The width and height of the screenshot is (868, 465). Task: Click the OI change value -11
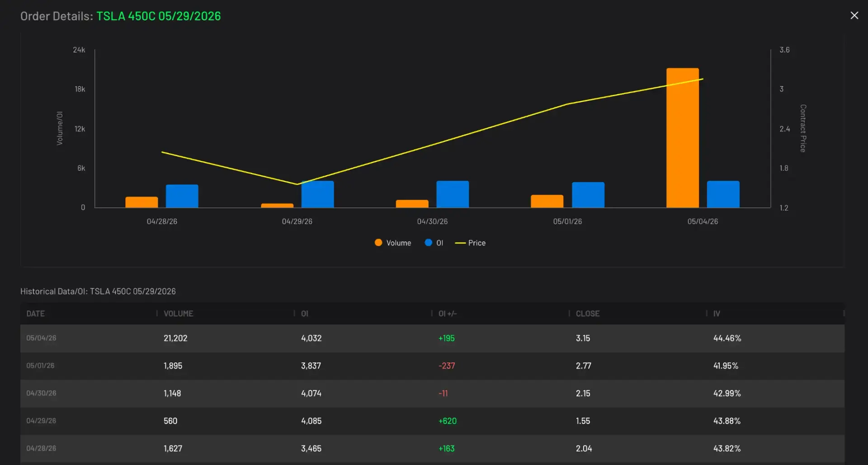click(x=443, y=393)
